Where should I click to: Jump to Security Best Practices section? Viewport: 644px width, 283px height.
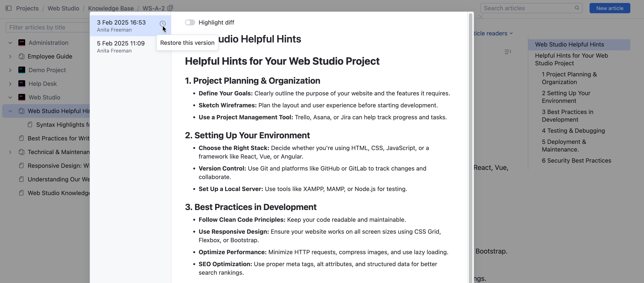coord(576,161)
